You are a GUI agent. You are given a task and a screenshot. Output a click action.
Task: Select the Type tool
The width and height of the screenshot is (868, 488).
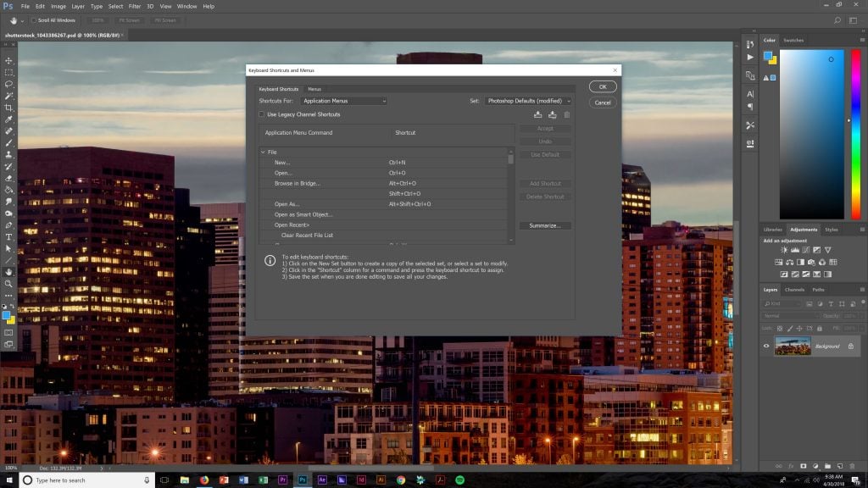(x=8, y=236)
